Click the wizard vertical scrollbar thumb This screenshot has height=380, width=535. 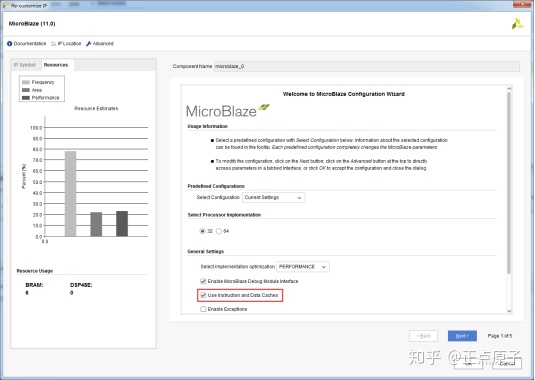point(509,182)
